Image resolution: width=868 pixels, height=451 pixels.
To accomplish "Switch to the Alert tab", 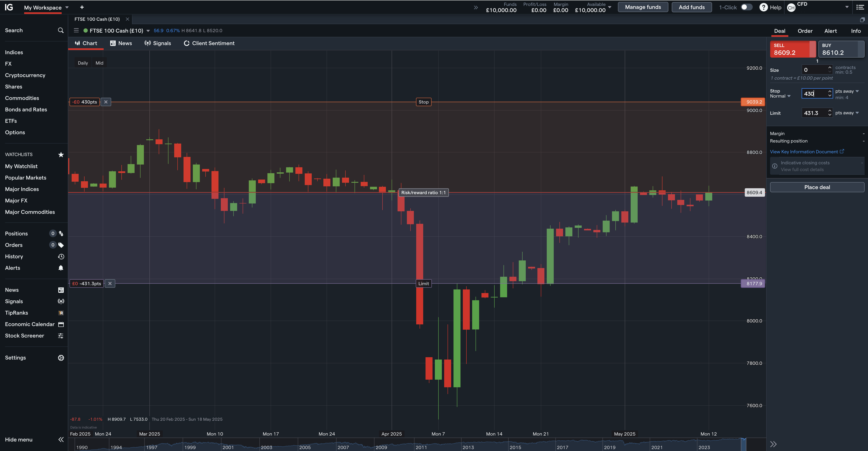I will (x=831, y=31).
